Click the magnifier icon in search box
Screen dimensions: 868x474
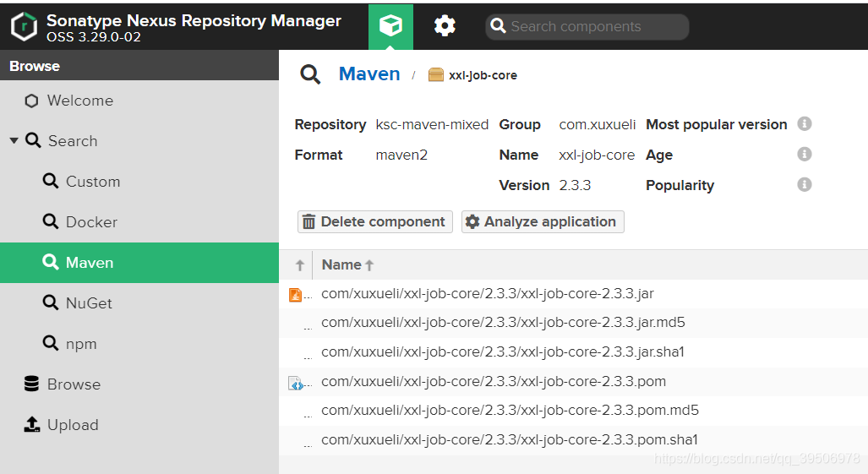pyautogui.click(x=498, y=26)
